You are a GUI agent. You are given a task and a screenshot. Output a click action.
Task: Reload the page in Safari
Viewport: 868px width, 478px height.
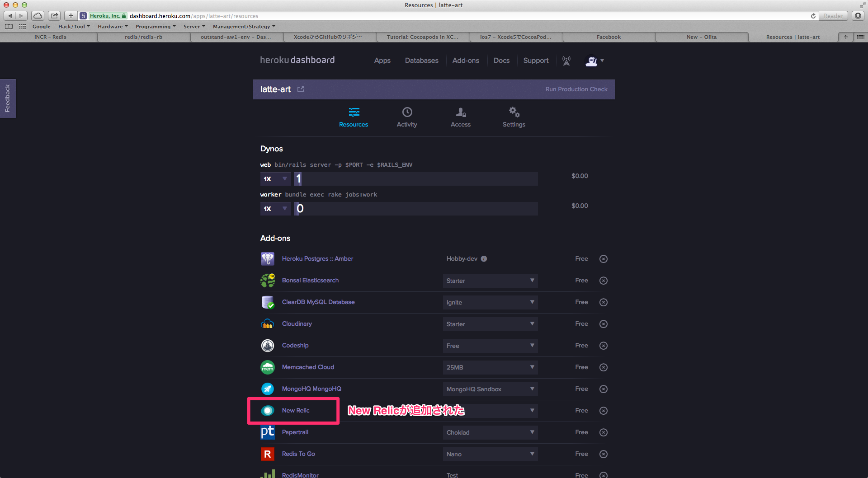click(x=813, y=16)
